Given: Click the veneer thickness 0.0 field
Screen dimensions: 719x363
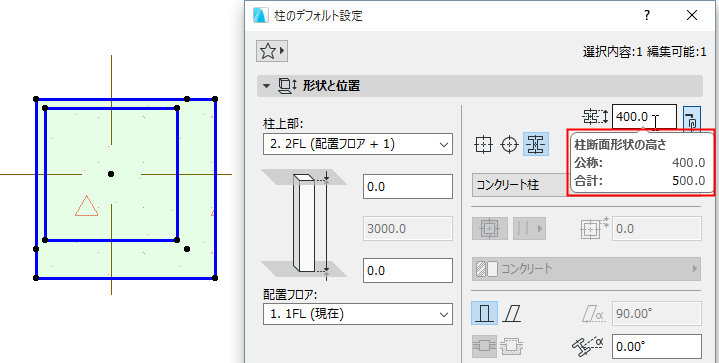Looking at the screenshot, I should 657,228.
